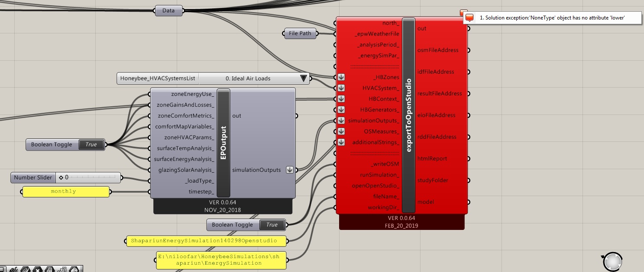Click simulationOutputs arrow icon on EPOutput

click(290, 170)
